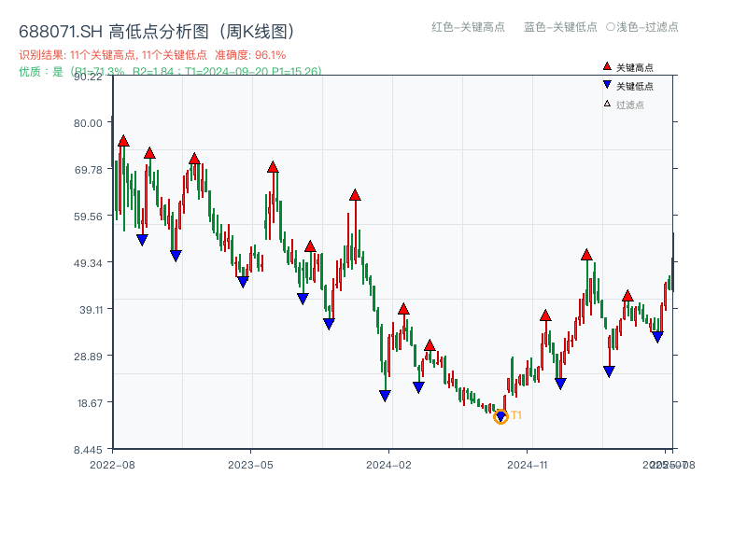Click the T1 text label beside the circled low
The width and height of the screenshot is (747, 560).
514,414
